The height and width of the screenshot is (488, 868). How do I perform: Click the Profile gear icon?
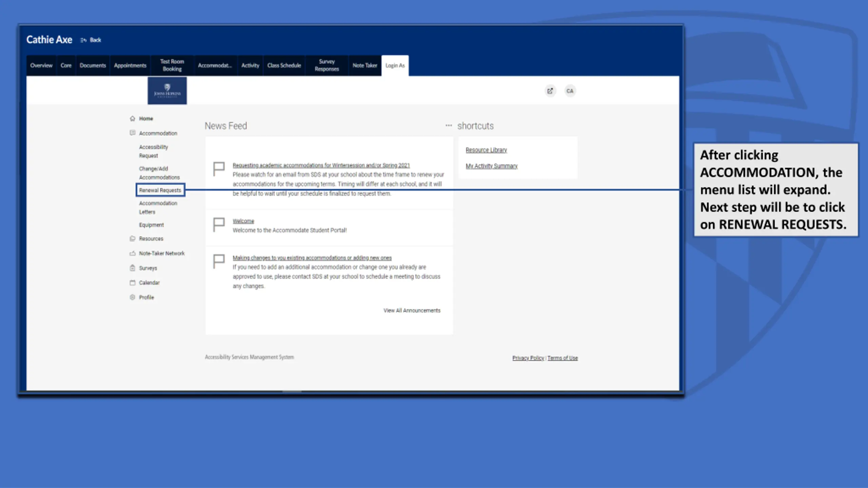click(x=133, y=297)
